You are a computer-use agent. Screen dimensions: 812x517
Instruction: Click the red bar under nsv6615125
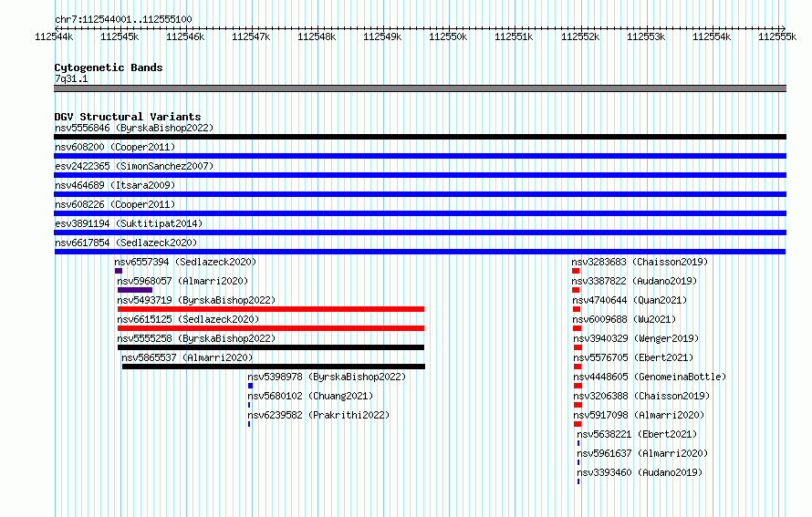pos(271,328)
